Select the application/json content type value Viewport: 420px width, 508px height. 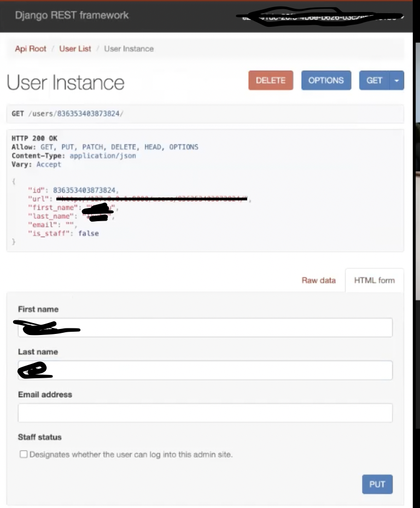tap(103, 156)
